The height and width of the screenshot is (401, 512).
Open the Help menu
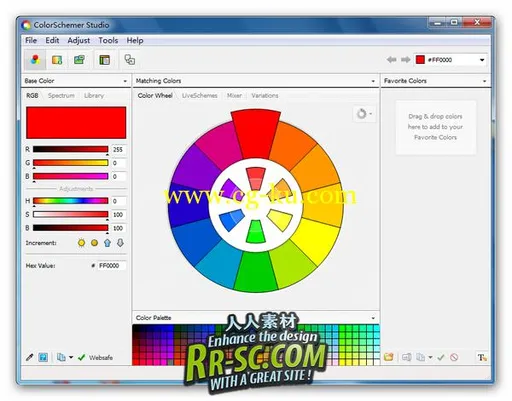(135, 40)
